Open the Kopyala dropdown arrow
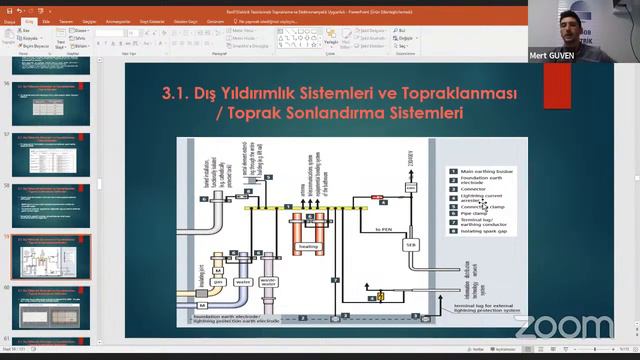Viewport: 640px width, 360px height. 42,38
